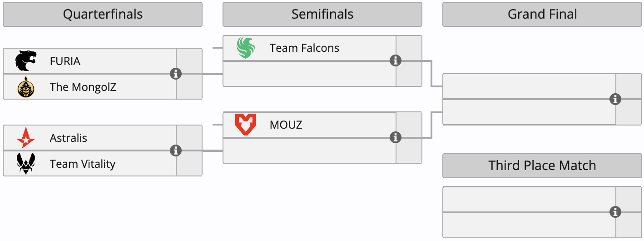
Task: Open the Team Vitality team link
Action: pos(83,164)
